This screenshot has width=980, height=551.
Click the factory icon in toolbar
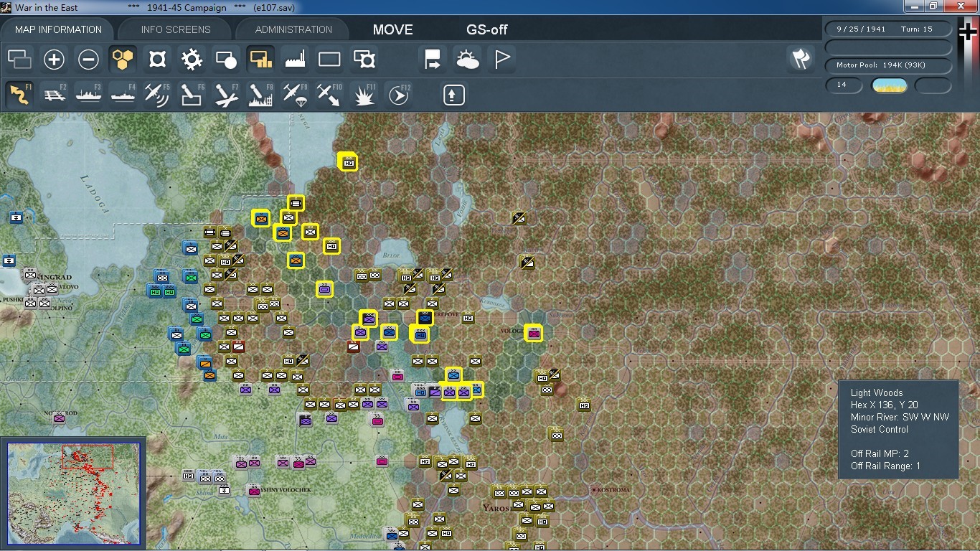[295, 60]
